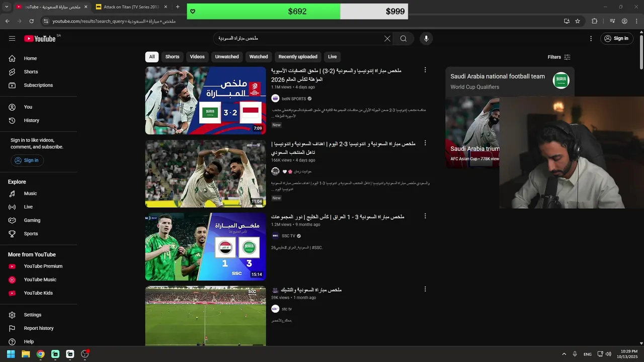The width and height of the screenshot is (644, 362).
Task: Select the Videos filter chip
Action: tap(197, 57)
